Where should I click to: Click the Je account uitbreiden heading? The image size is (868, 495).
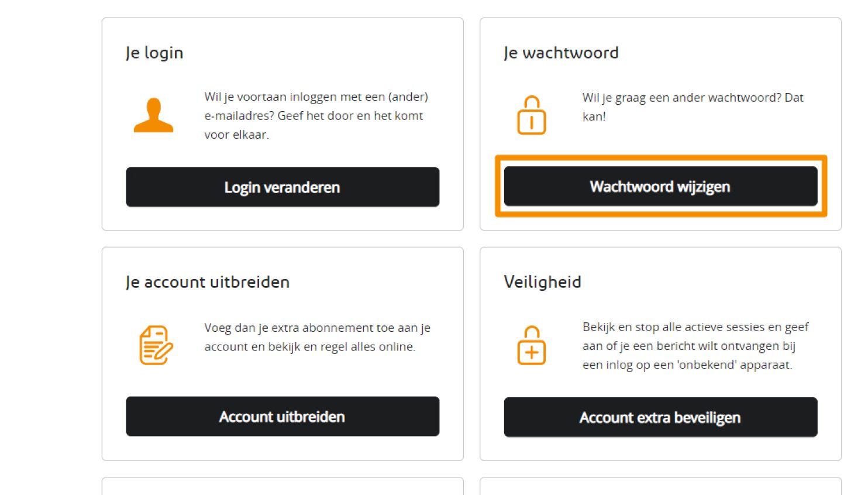point(206,281)
